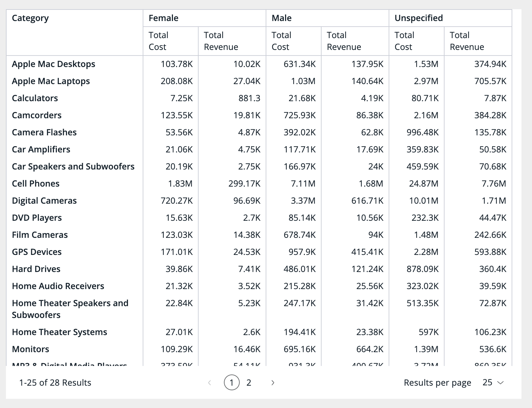The image size is (532, 408).
Task: Click the Digital Cameras category cell
Action: click(44, 201)
